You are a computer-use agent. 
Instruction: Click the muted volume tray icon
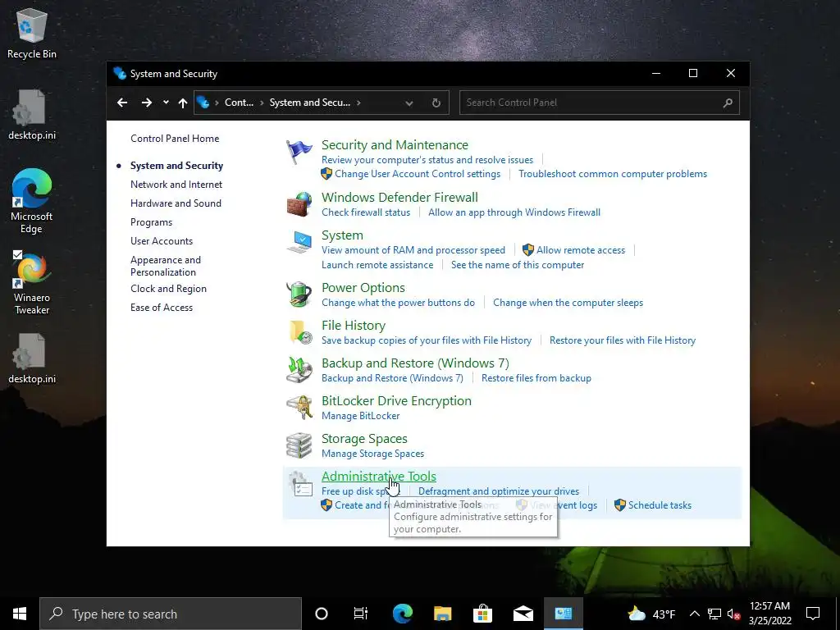(x=734, y=614)
